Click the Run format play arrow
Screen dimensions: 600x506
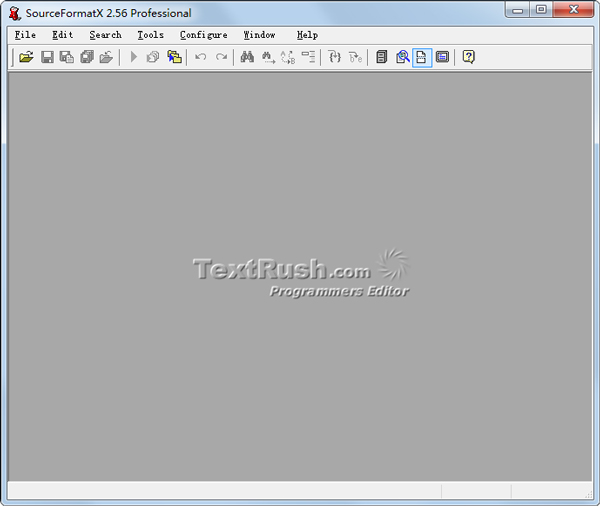[134, 57]
